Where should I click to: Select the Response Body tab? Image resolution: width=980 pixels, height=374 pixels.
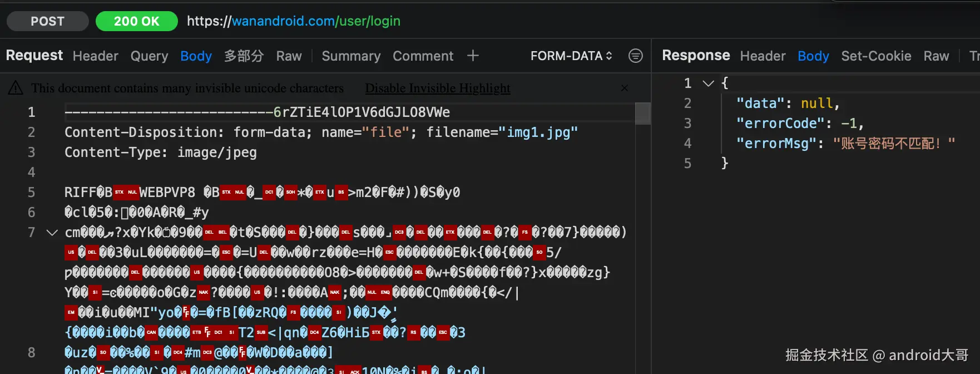813,56
